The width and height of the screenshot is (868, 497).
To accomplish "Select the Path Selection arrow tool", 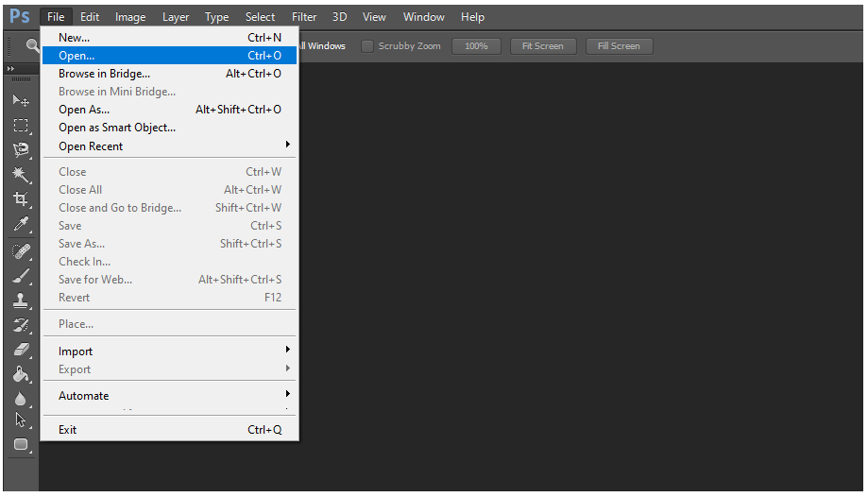I will 21,420.
